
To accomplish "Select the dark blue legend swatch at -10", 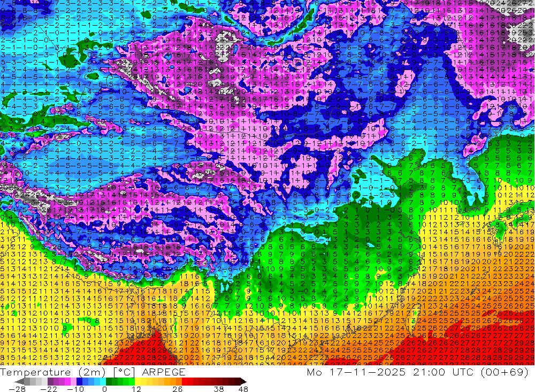I will 79,381.
